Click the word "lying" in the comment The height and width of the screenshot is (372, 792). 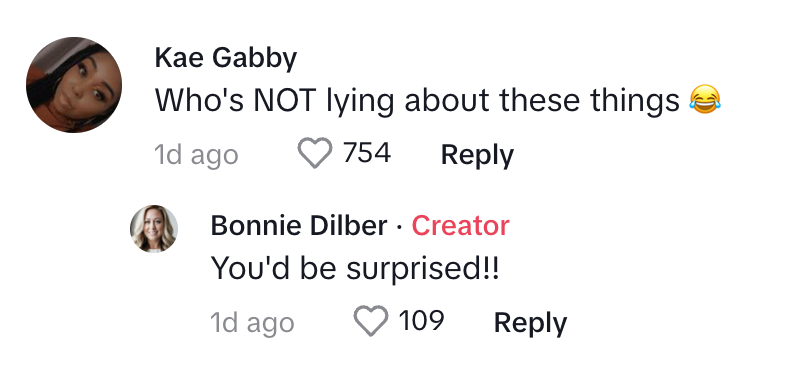359,103
